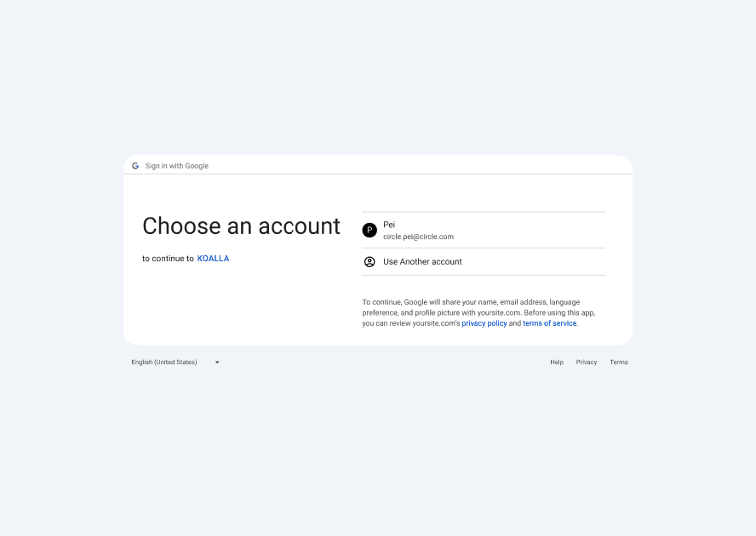
Task: Choose Use Another account option
Action: click(484, 262)
